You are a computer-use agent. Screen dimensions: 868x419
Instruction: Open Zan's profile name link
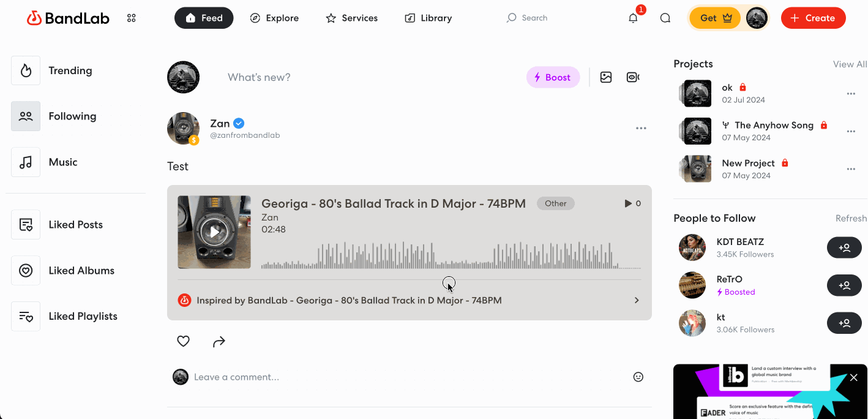pos(220,124)
